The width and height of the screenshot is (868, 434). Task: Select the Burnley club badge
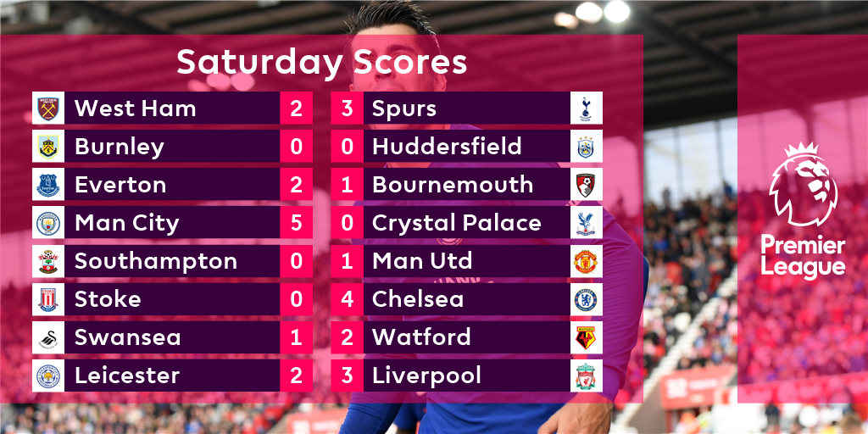pyautogui.click(x=48, y=146)
